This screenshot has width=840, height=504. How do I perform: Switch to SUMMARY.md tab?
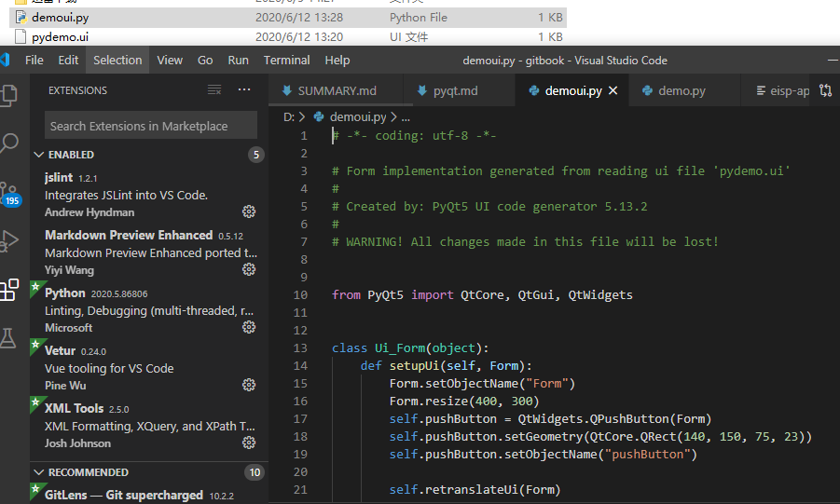pyautogui.click(x=336, y=90)
